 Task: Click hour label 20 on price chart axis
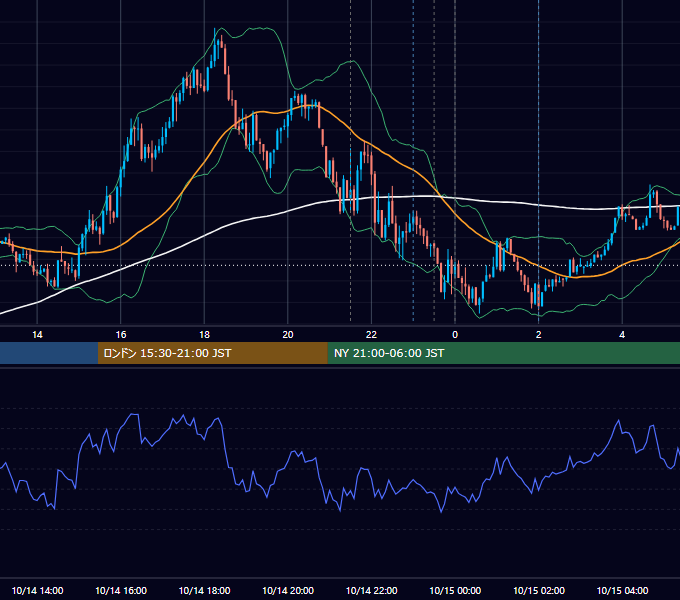288,335
